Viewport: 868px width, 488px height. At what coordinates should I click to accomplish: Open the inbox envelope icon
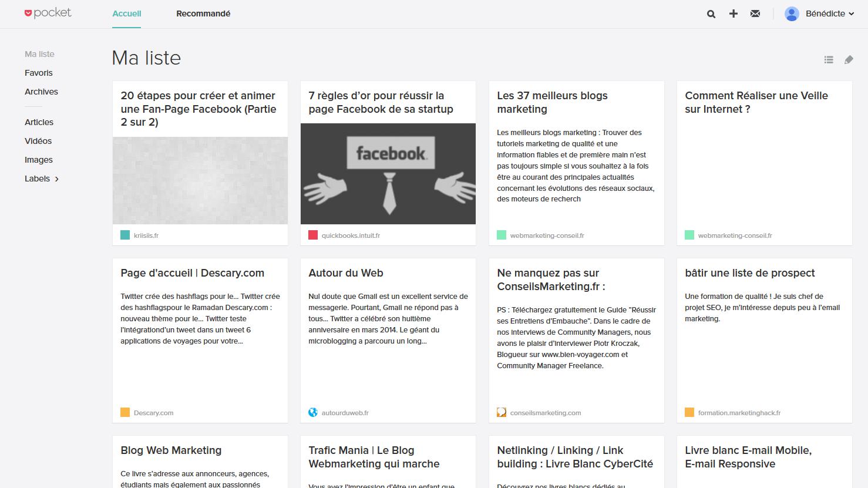[755, 14]
